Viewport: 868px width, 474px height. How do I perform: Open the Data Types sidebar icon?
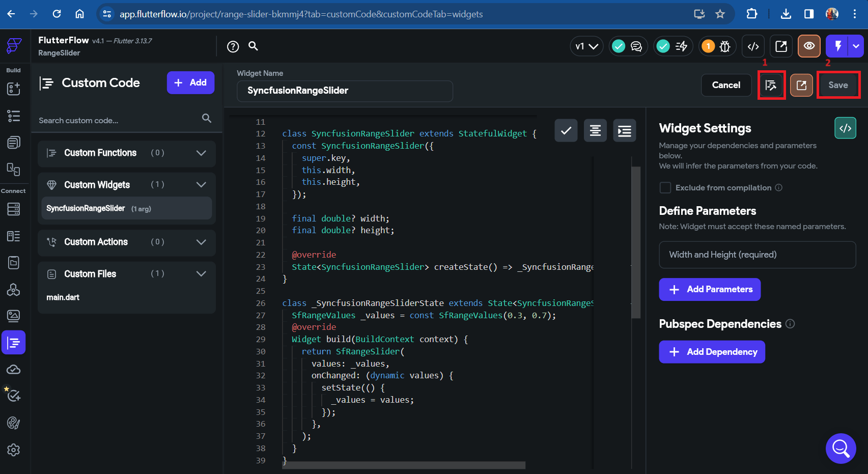click(x=14, y=236)
